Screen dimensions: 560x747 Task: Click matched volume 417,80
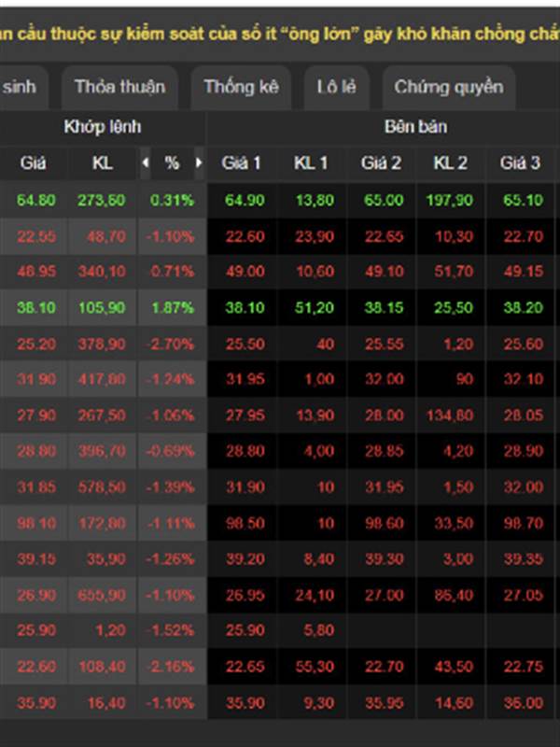tap(102, 379)
